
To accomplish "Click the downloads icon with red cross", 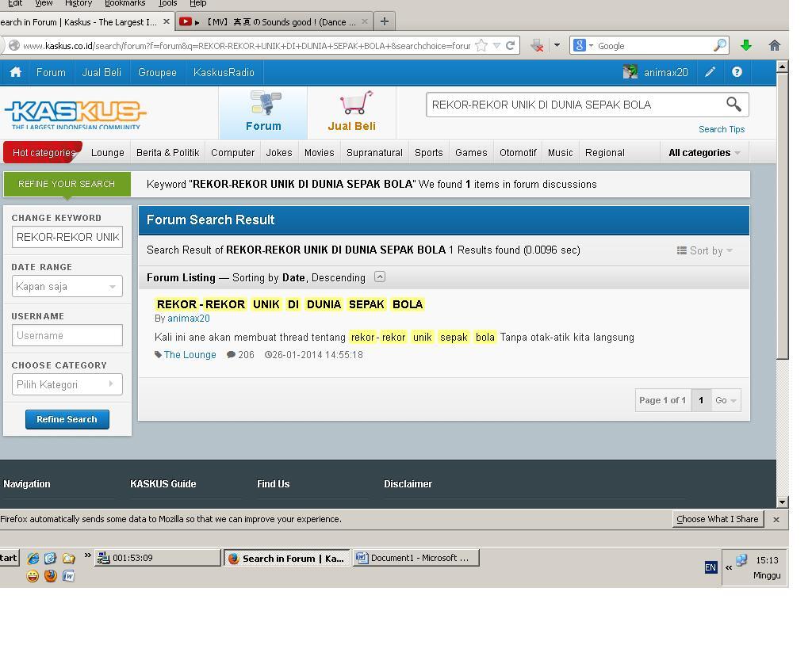I will [x=537, y=45].
